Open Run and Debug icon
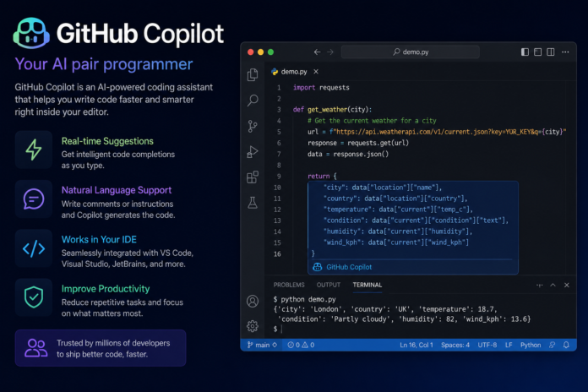The image size is (588, 392). pos(253,151)
